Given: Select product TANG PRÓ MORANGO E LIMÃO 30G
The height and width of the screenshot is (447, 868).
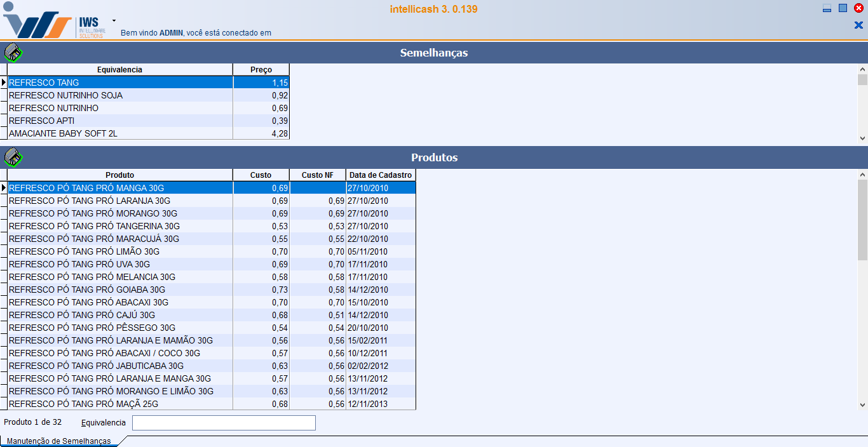Looking at the screenshot, I should pos(212,391).
